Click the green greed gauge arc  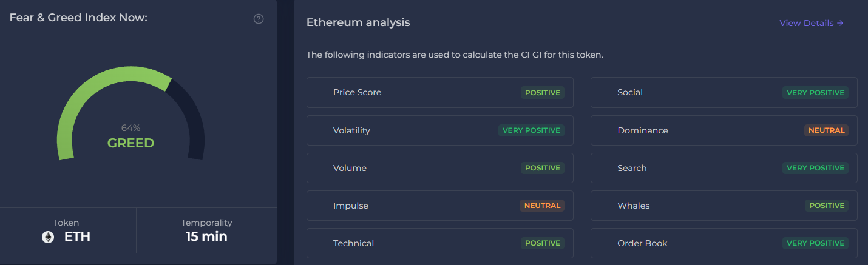click(97, 92)
